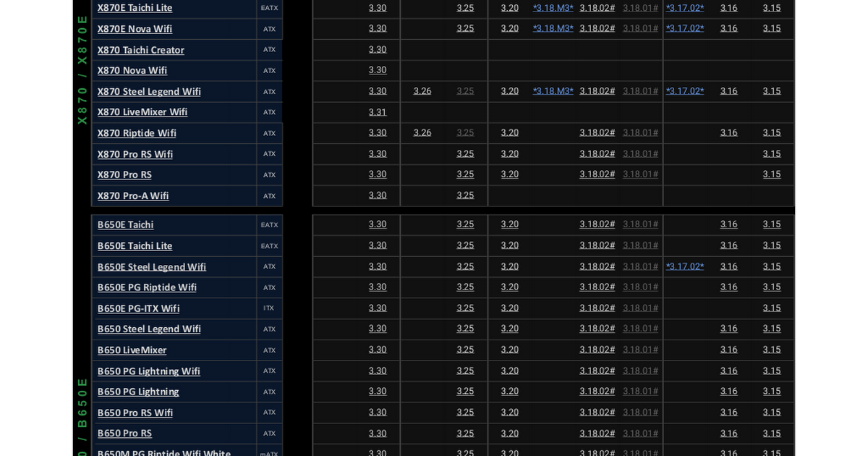Image resolution: width=868 pixels, height=456 pixels.
Task: Open BIOS 3.31 for X870 LiveMixer Wifi
Action: point(378,112)
